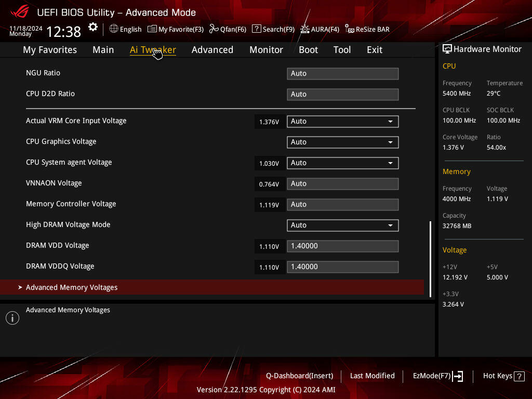Select the Ai Tweaker tab
The image size is (532, 399).
[153, 50]
